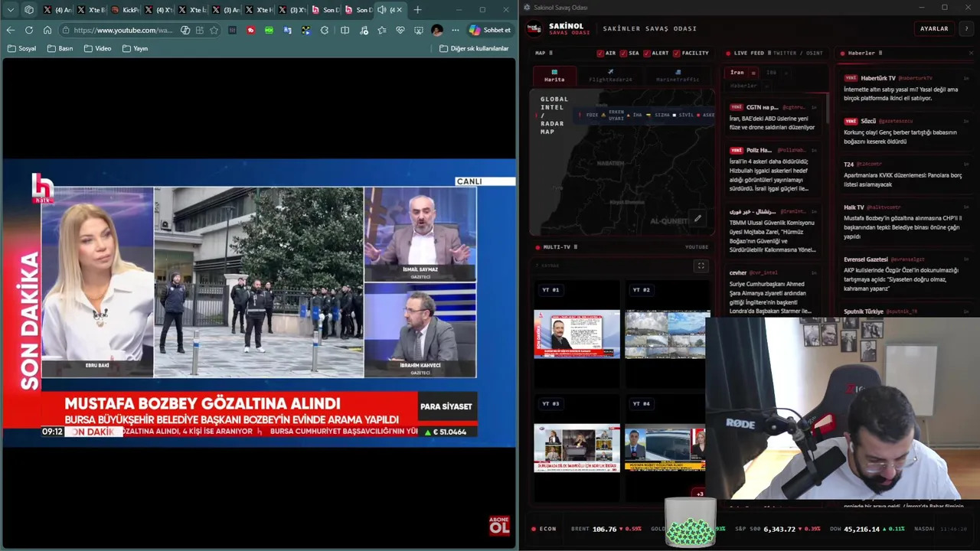The width and height of the screenshot is (980, 551).
Task: Switch to the MarineTraffic tab
Action: (x=678, y=76)
